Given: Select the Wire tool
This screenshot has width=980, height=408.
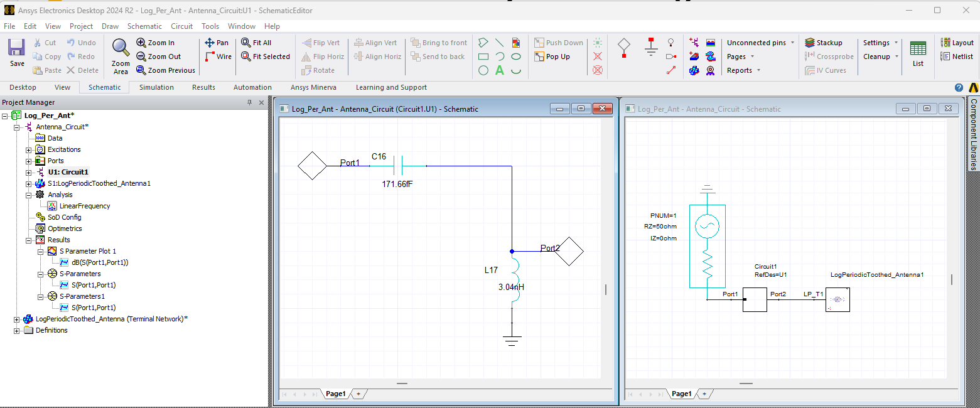Looking at the screenshot, I should coord(218,56).
